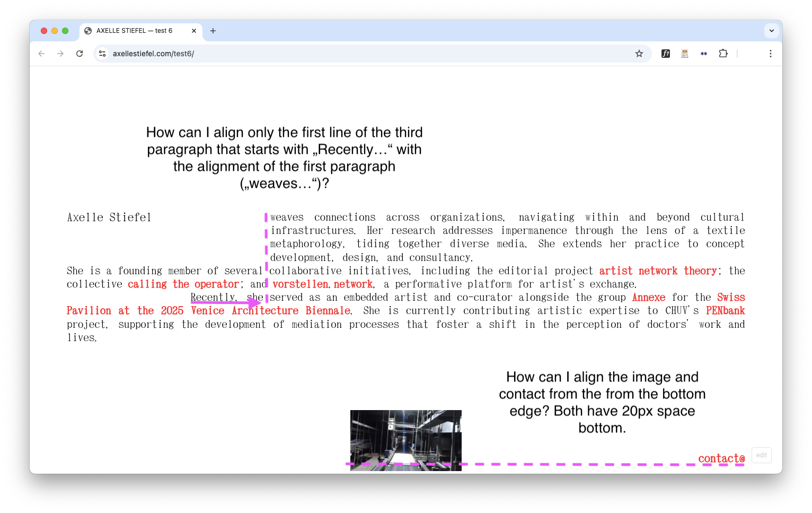View site information icon in address bar
The height and width of the screenshot is (513, 812).
tap(103, 54)
